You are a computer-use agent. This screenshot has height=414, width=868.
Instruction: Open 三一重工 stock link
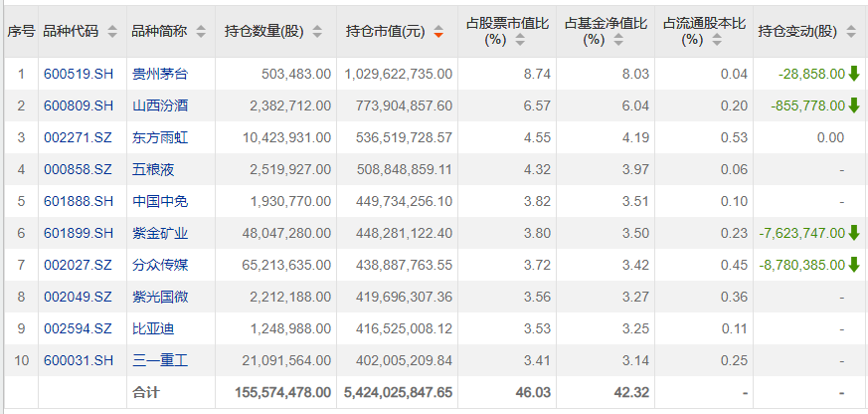(160, 361)
